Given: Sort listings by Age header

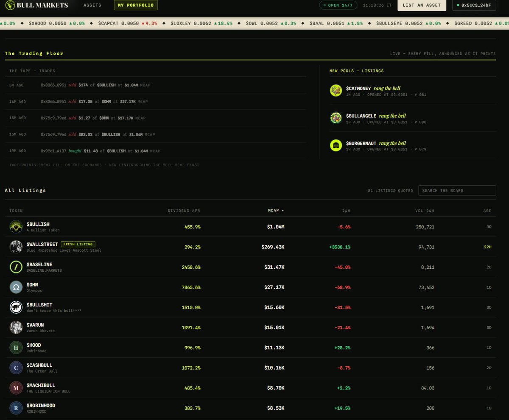Looking at the screenshot, I should pos(487,211).
